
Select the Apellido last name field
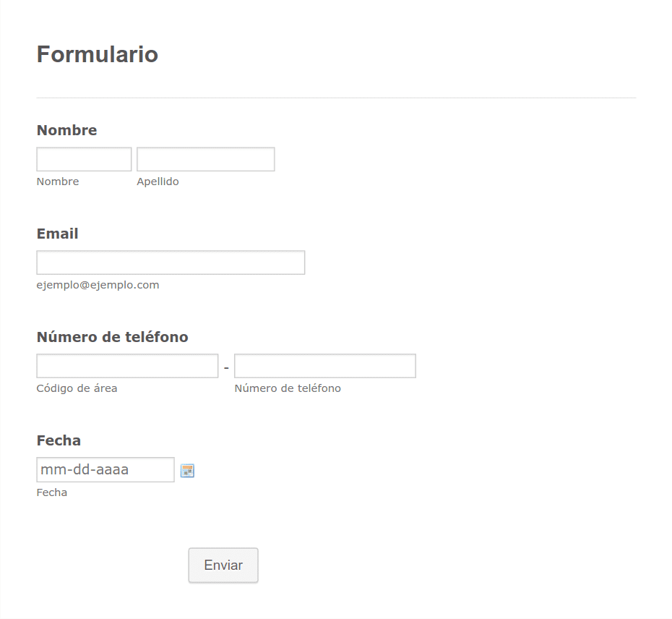click(206, 159)
